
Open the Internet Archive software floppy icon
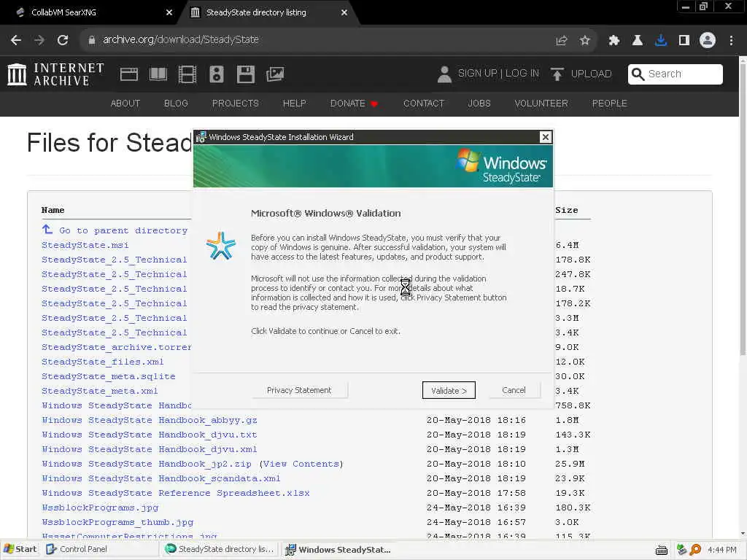point(246,74)
